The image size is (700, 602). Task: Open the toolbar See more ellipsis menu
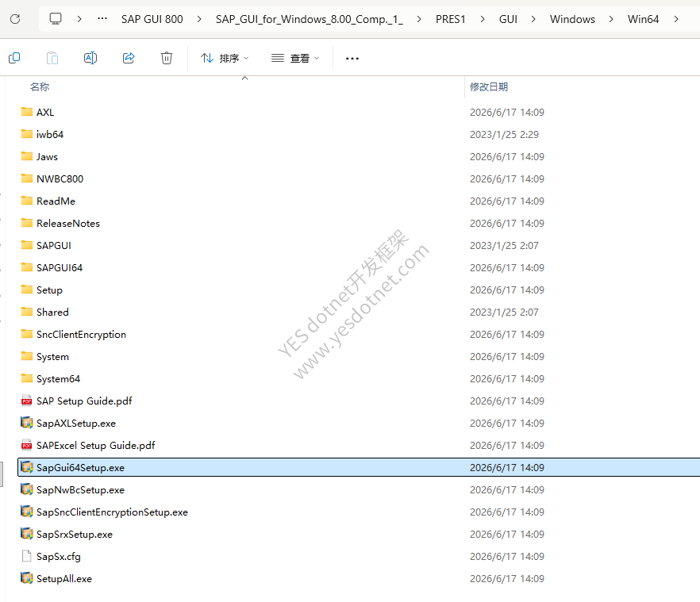352,59
